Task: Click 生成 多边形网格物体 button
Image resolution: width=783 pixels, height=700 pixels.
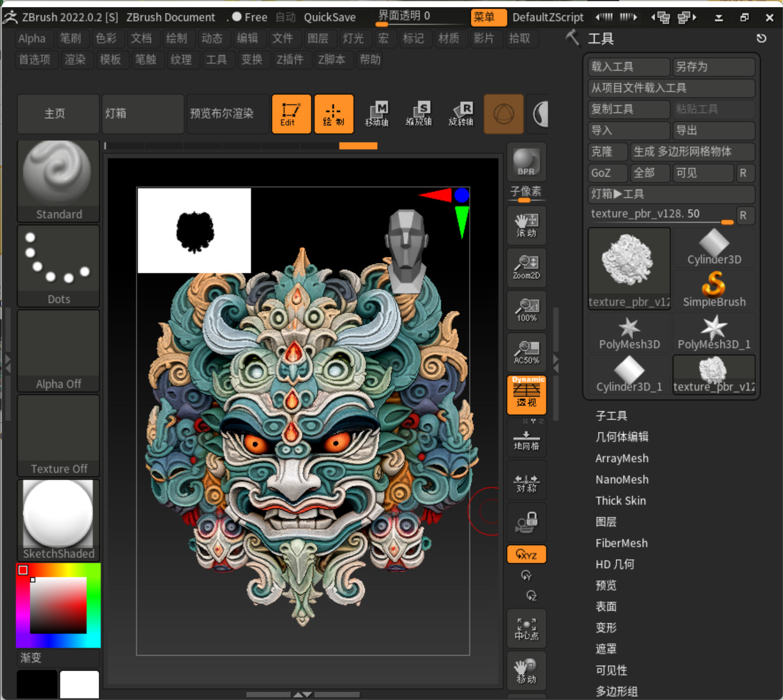Action: coord(693,151)
